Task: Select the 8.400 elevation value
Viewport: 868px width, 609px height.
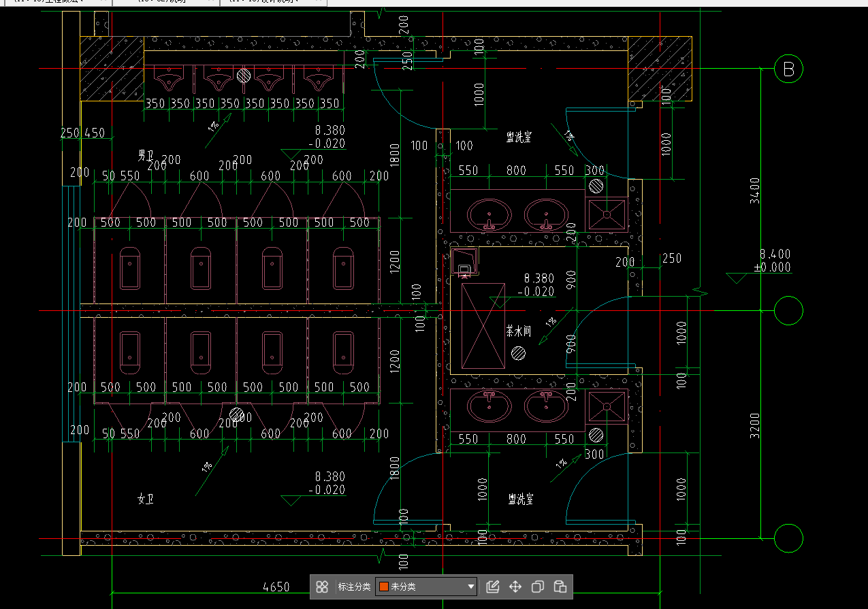Action: [x=775, y=254]
